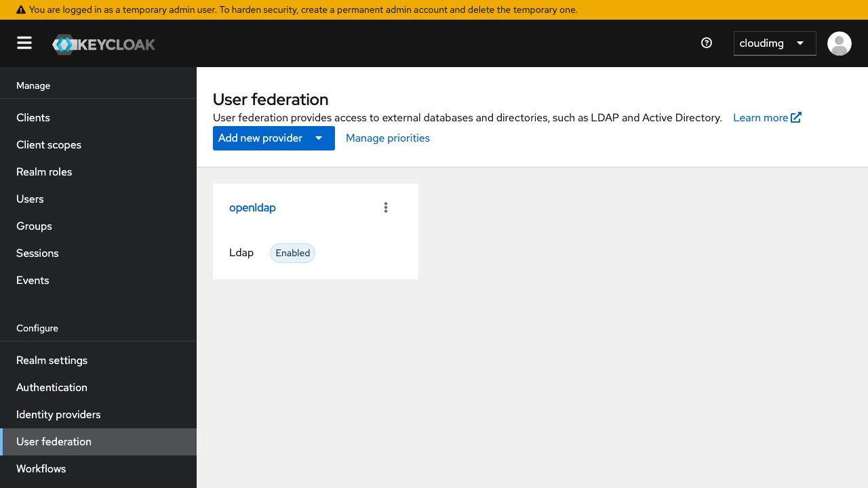Open Authentication configuration
This screenshot has width=868, height=488.
point(98,388)
